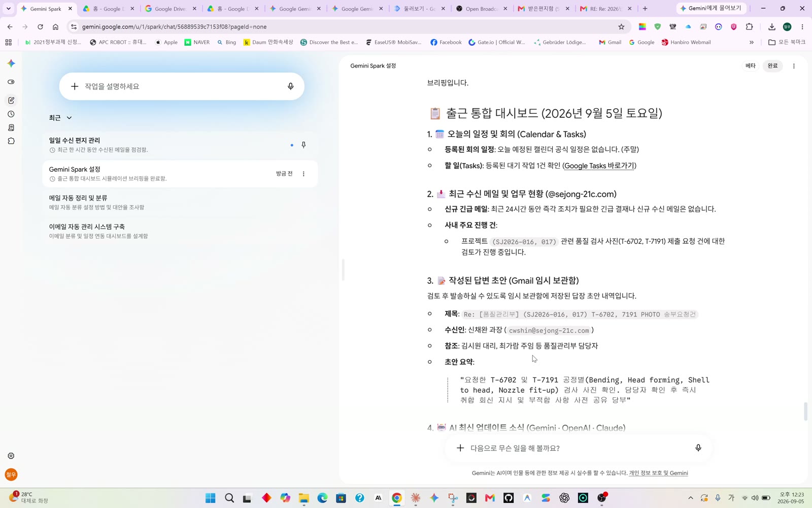
Task: Open the Google Tasks 바로가기 link
Action: tap(599, 166)
